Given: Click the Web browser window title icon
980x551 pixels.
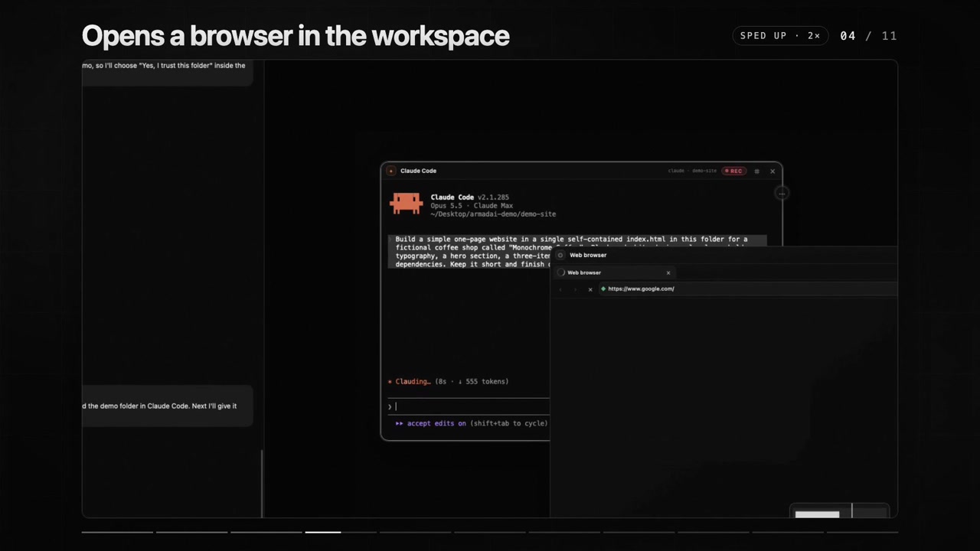Looking at the screenshot, I should coord(560,255).
